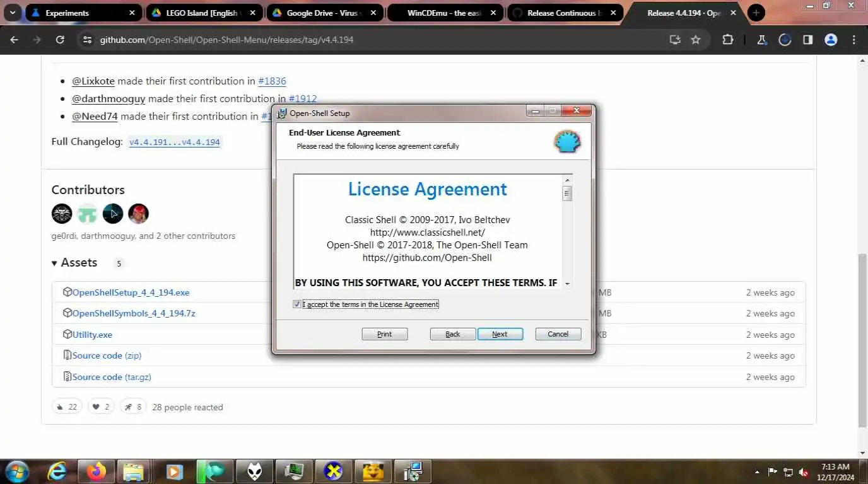The height and width of the screenshot is (484, 868).
Task: Collapse the Assets section
Action: pos(74,263)
